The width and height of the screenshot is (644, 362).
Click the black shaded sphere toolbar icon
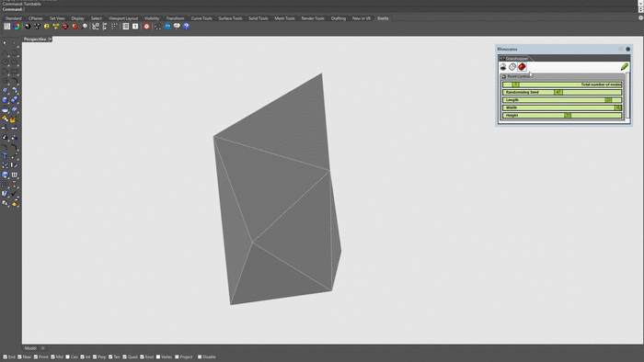pos(28,27)
